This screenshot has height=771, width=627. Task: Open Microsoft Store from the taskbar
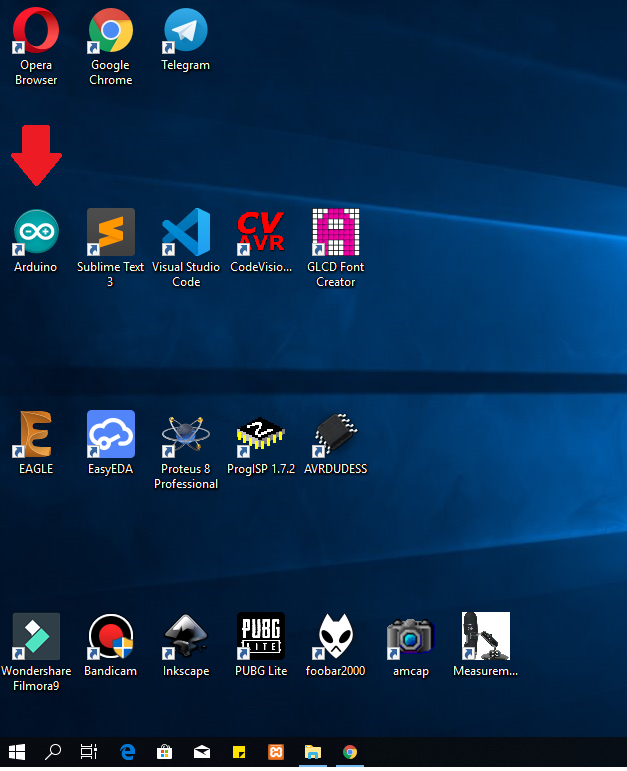click(x=165, y=752)
